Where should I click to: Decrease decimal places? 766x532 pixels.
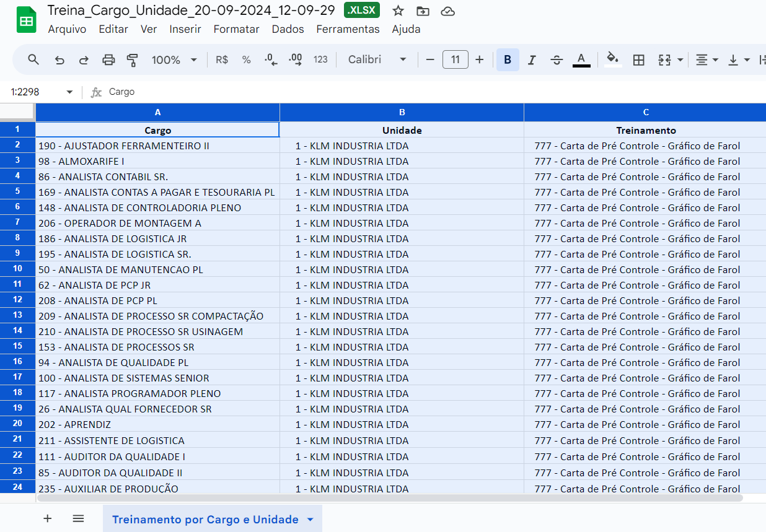[271, 59]
